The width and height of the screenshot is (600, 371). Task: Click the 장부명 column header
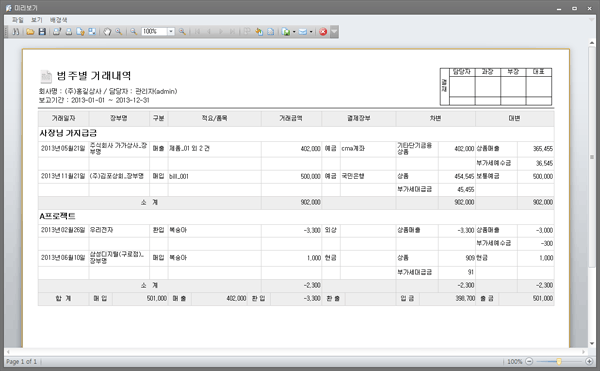click(119, 119)
